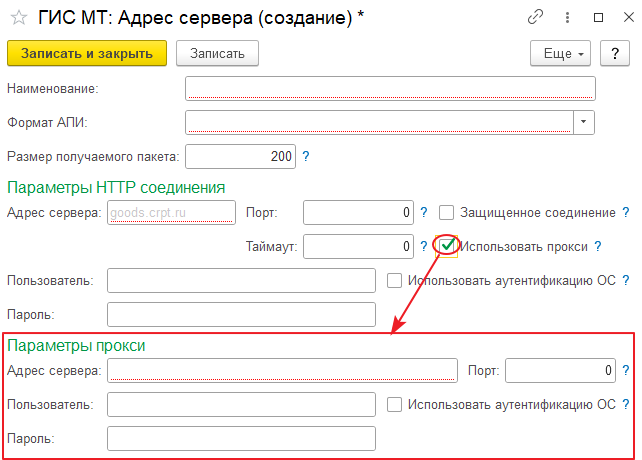The width and height of the screenshot is (642, 460).
Task: Click the help button next to Еще
Action: tap(614, 53)
